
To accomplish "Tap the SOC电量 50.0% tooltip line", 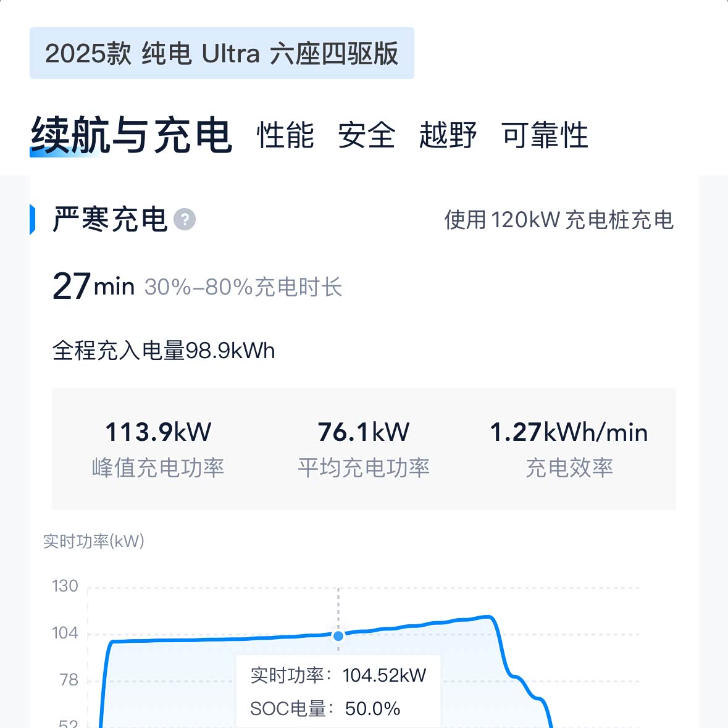I will 325,708.
